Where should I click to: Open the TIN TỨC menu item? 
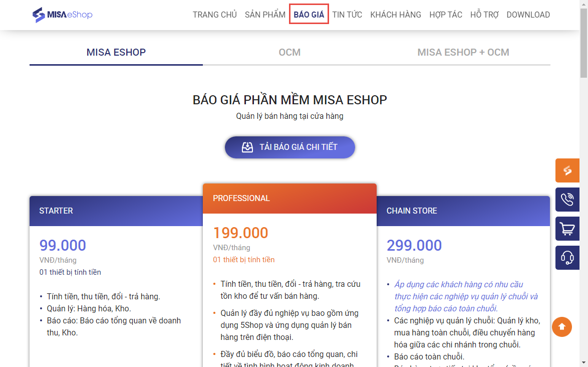point(347,15)
